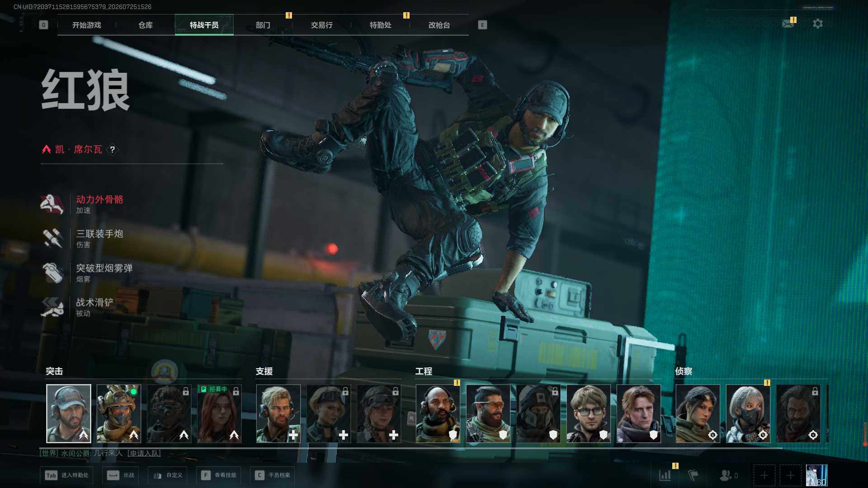
Task: Click the question mark beside 凯·席尔瓦
Action: pyautogui.click(x=113, y=150)
